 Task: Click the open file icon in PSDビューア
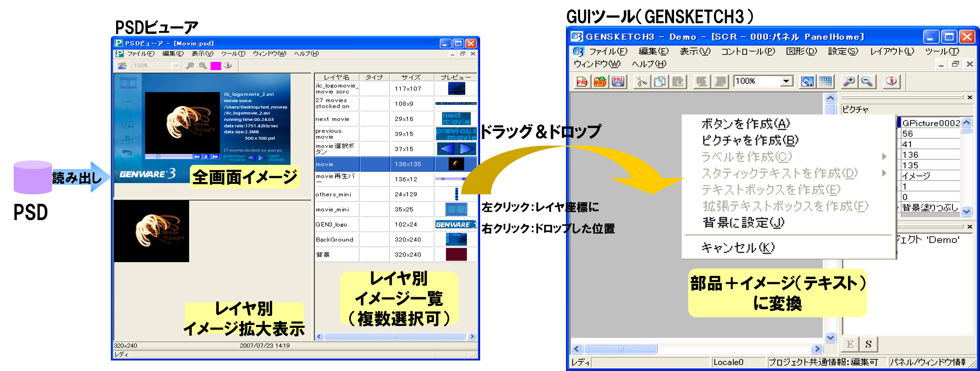pyautogui.click(x=122, y=65)
